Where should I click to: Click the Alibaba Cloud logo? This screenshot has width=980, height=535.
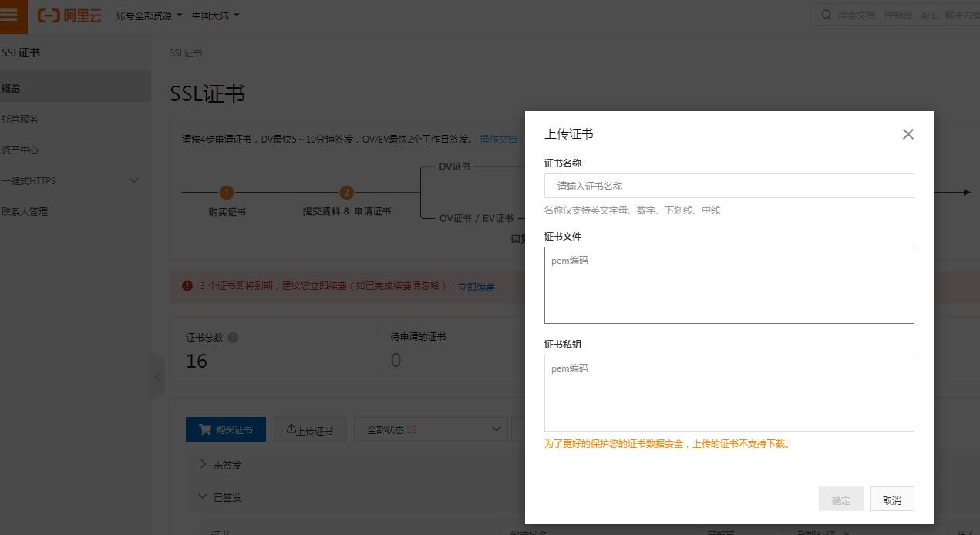coord(69,15)
